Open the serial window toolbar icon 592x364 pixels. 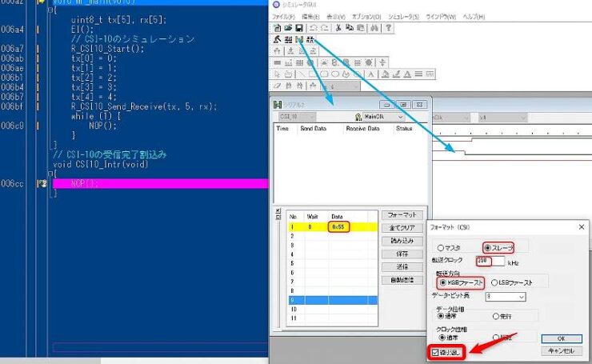298,39
